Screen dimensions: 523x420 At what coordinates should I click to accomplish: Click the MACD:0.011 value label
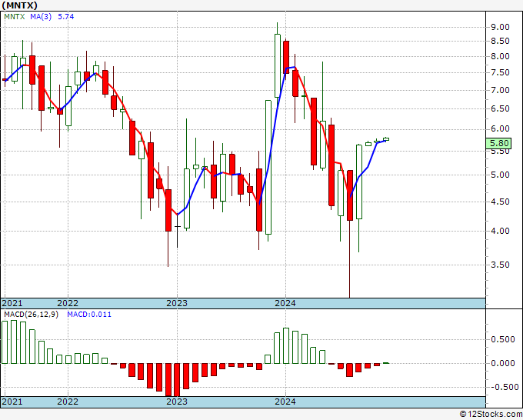tap(89, 315)
